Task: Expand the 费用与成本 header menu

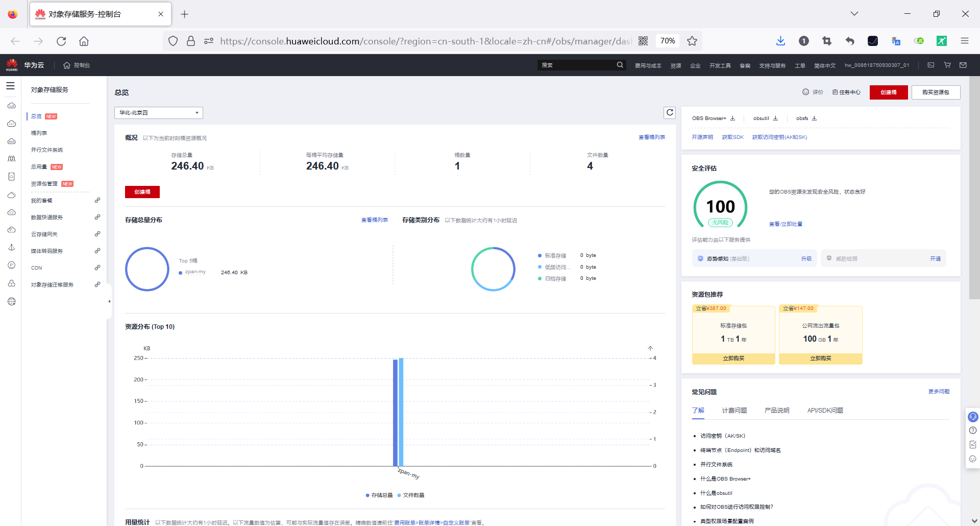Action: [648, 65]
